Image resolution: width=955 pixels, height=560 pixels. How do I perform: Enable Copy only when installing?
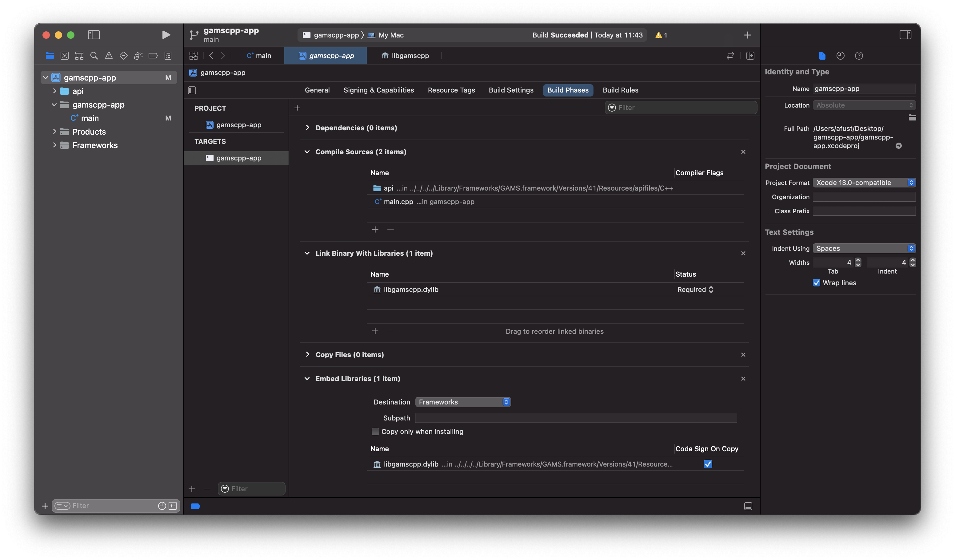pyautogui.click(x=375, y=431)
